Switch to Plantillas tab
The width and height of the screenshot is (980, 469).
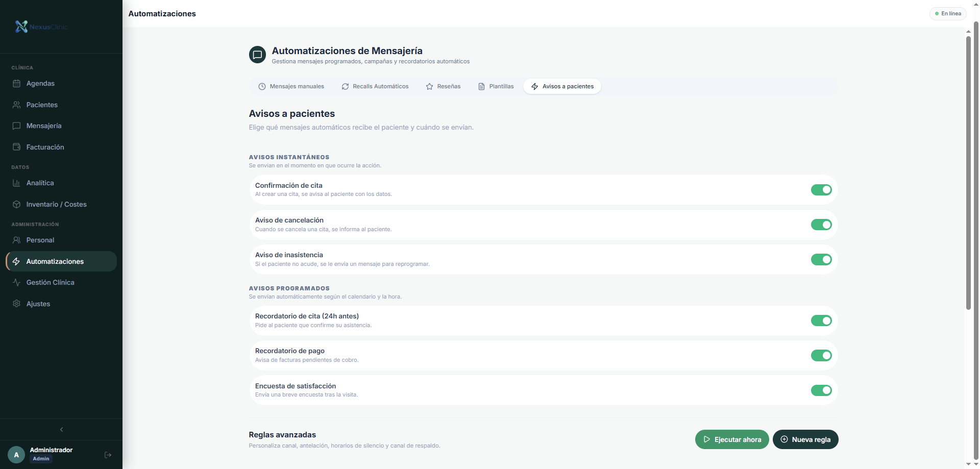[496, 86]
